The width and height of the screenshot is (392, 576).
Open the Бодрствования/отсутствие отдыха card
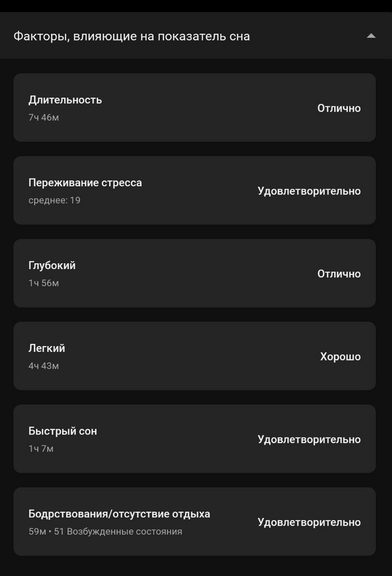coord(194,522)
